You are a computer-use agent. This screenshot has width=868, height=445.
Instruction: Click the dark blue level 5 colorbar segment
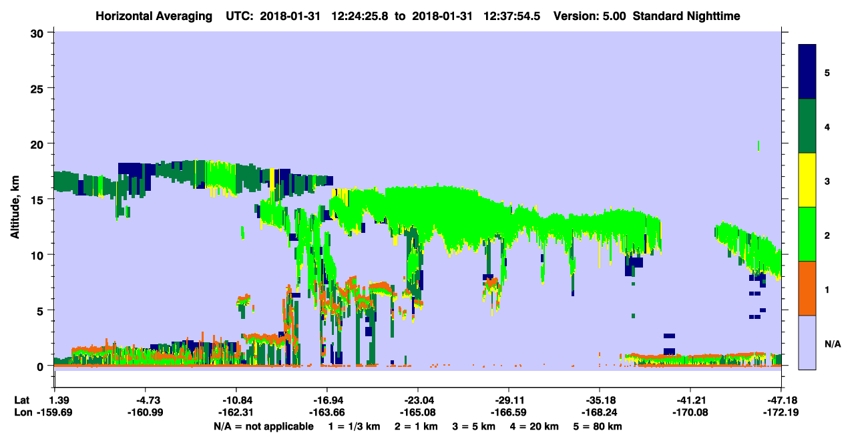[807, 72]
